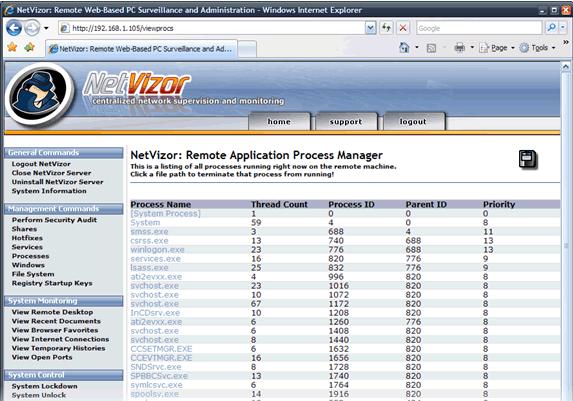Open the Shares command
Viewport: 573px width, 401px height.
pyautogui.click(x=24, y=229)
